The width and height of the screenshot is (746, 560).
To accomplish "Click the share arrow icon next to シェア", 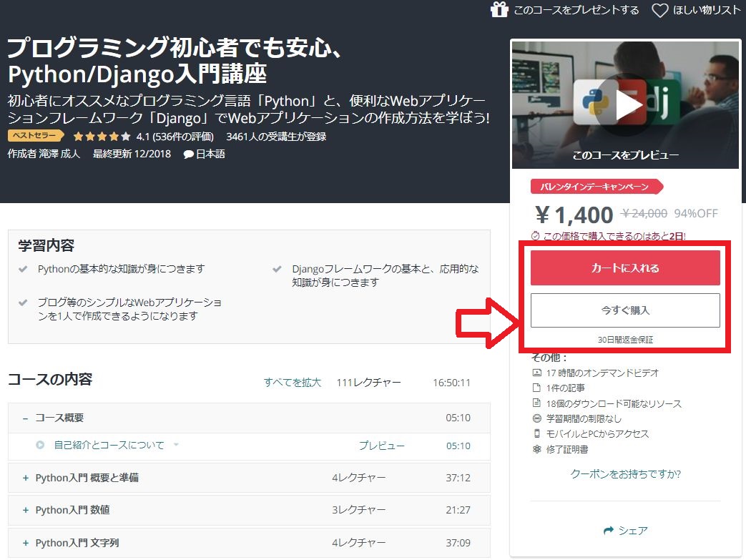I will click(x=609, y=531).
